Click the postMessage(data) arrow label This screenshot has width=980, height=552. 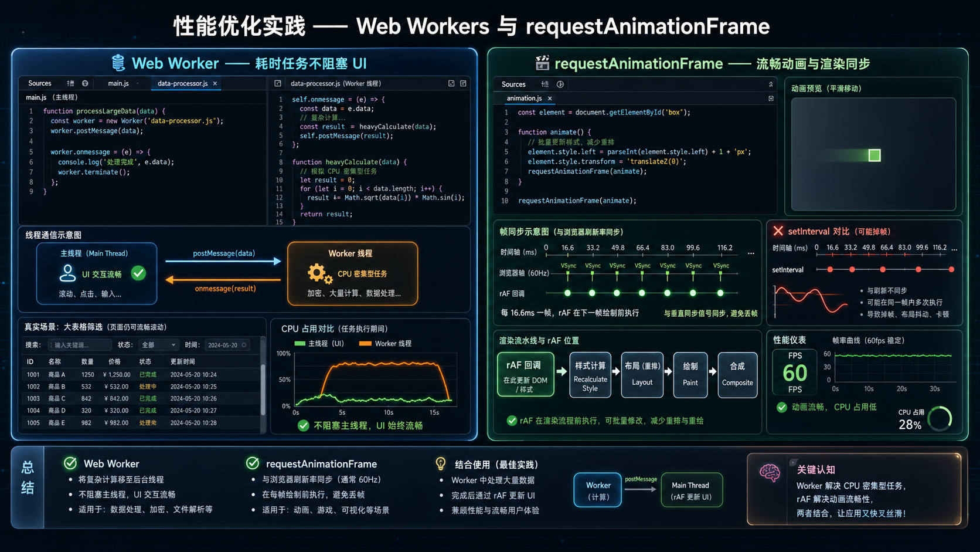[224, 253]
